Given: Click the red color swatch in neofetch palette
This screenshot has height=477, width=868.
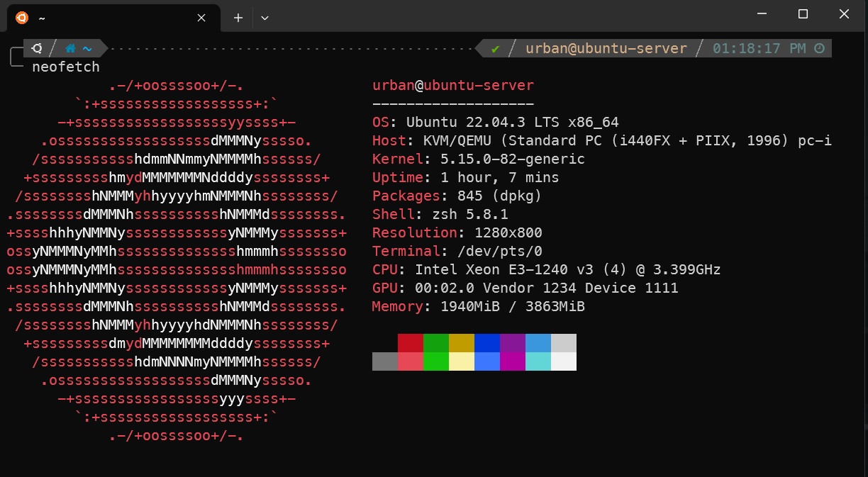Looking at the screenshot, I should click(410, 343).
